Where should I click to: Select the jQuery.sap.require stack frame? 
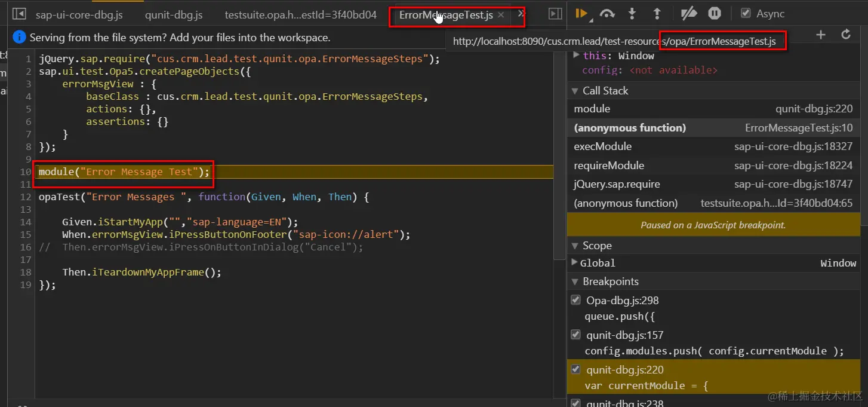pyautogui.click(x=713, y=184)
